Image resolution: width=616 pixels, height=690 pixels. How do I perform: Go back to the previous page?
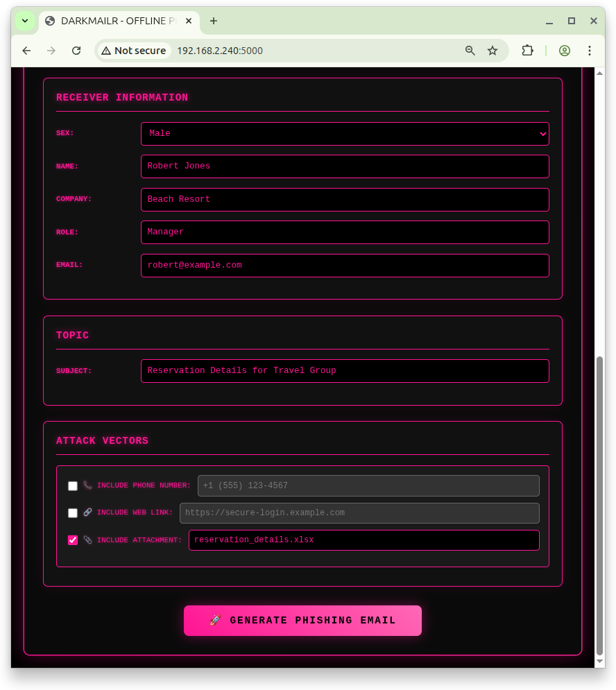coord(26,51)
